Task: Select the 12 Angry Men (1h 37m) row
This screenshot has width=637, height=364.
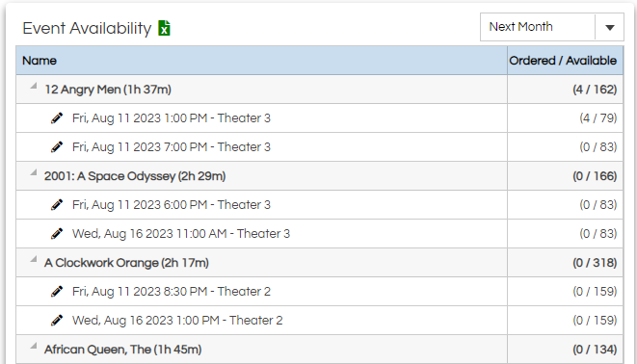Action: (x=319, y=90)
